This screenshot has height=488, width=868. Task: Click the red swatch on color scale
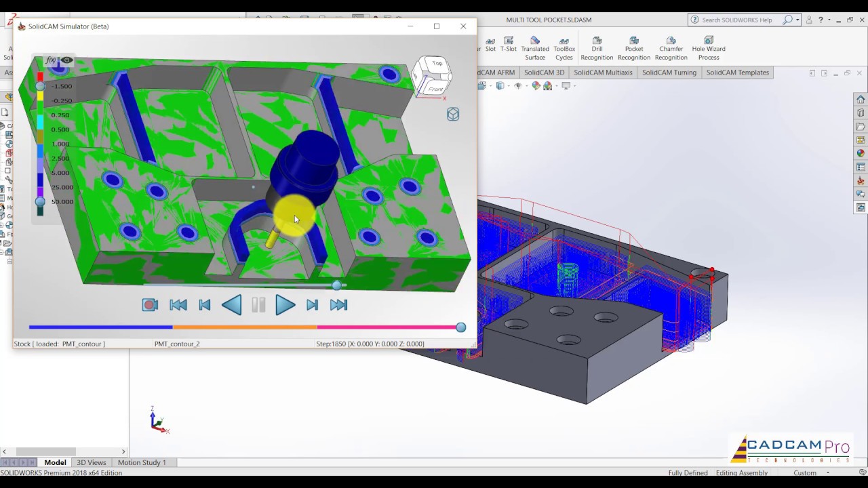[40, 76]
